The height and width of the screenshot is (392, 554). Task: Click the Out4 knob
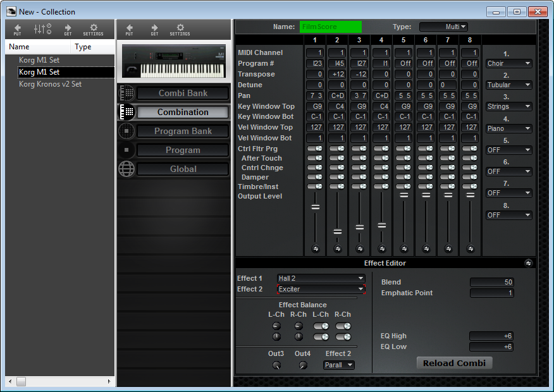coord(303,365)
